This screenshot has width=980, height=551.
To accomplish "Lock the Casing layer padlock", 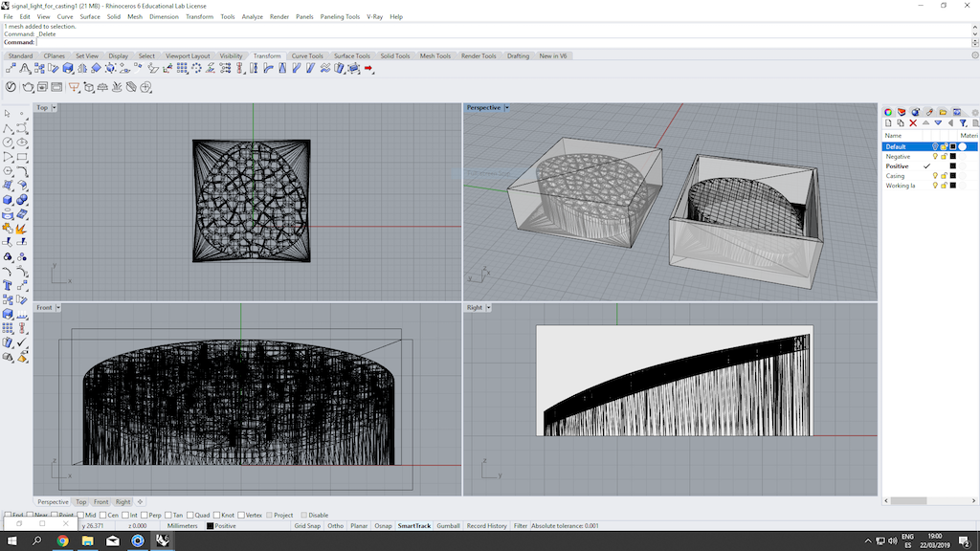I will [944, 176].
